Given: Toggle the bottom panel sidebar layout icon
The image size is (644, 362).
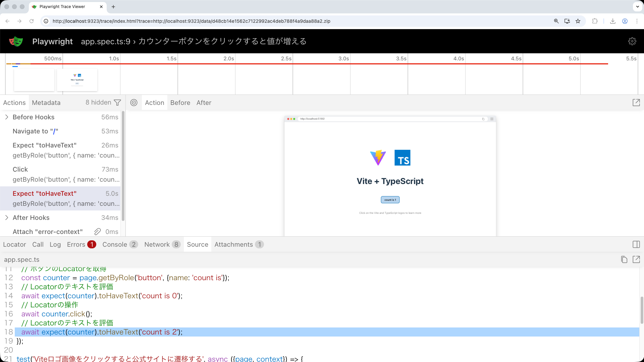Looking at the screenshot, I should (636, 244).
